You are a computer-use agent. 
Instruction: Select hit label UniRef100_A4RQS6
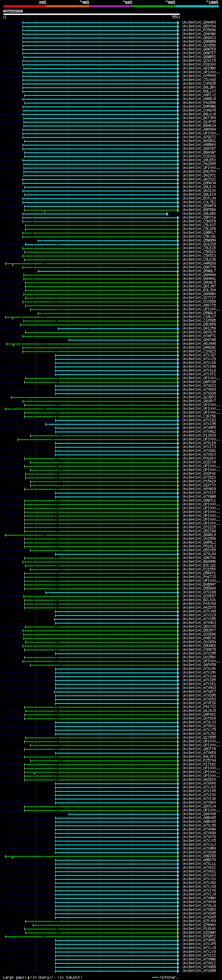[x=199, y=263]
